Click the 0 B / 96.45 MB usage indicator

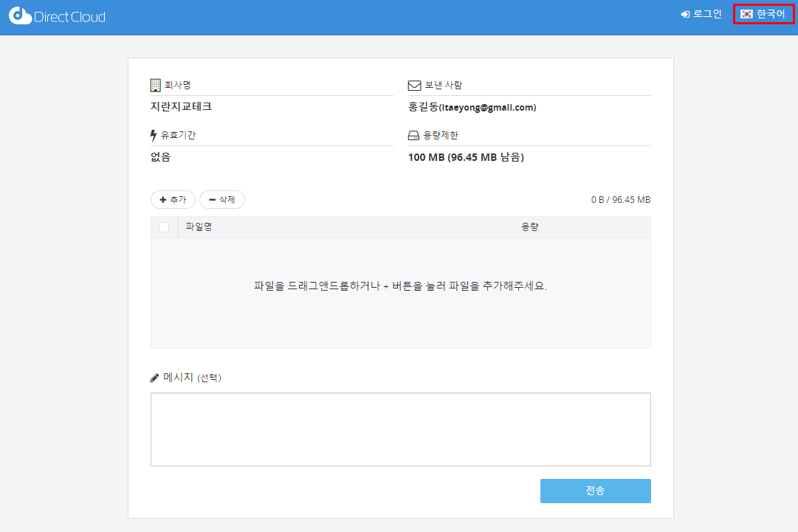[x=620, y=200]
